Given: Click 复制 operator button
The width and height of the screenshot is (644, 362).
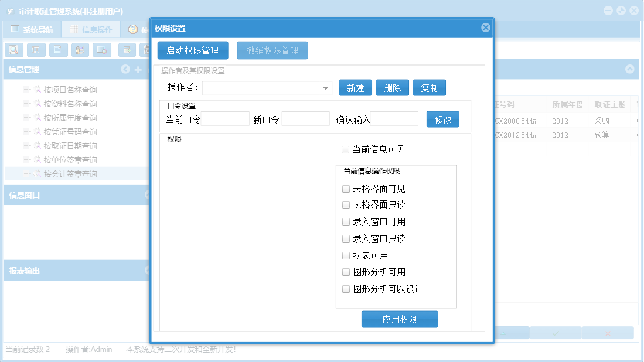Looking at the screenshot, I should 429,88.
